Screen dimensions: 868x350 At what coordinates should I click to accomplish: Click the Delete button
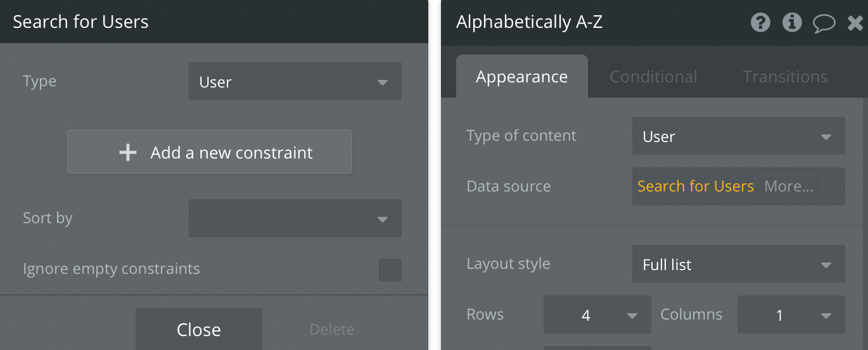pyautogui.click(x=332, y=329)
